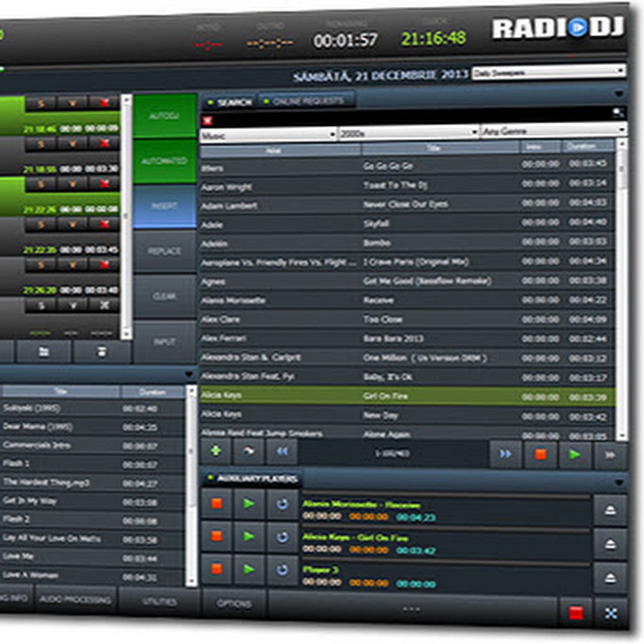Select the Alex Clare Too Close row
The height and width of the screenshot is (644, 644).
coord(407,319)
